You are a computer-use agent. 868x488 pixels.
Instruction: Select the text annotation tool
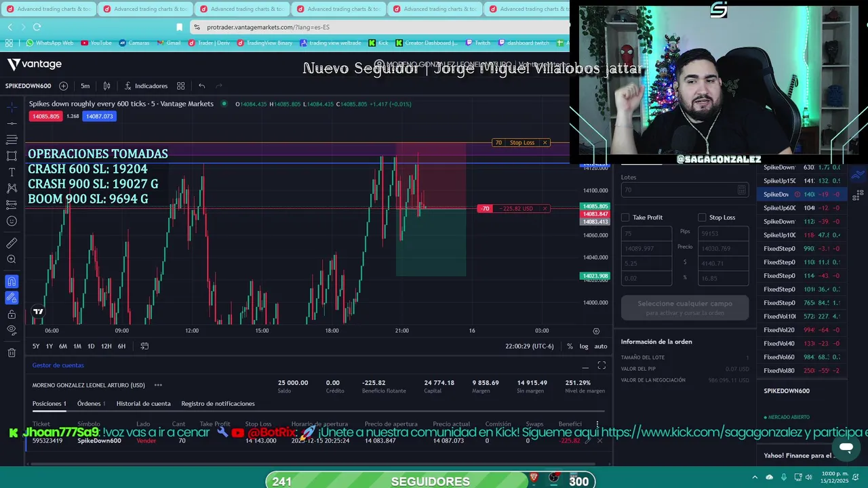(x=12, y=172)
